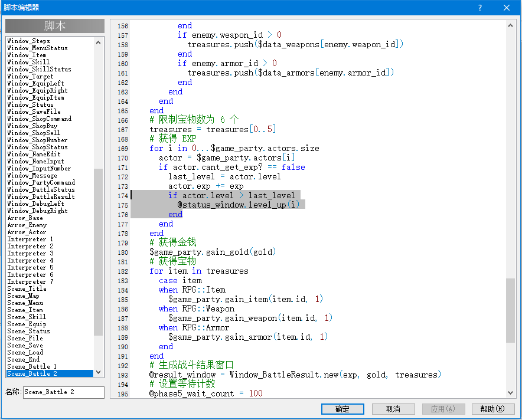The width and height of the screenshot is (522, 420).
Task: Select Scene_Battle 1 script
Action: point(32,366)
